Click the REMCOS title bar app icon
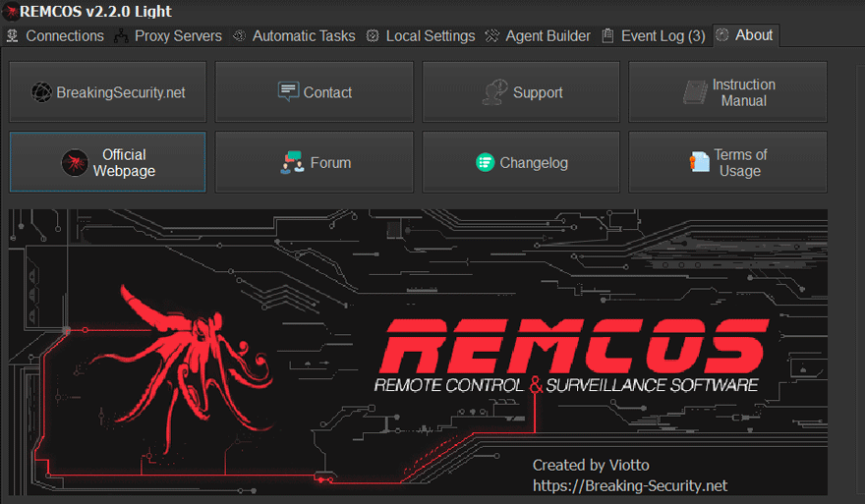Viewport: 865px width, 504px height. (10, 11)
